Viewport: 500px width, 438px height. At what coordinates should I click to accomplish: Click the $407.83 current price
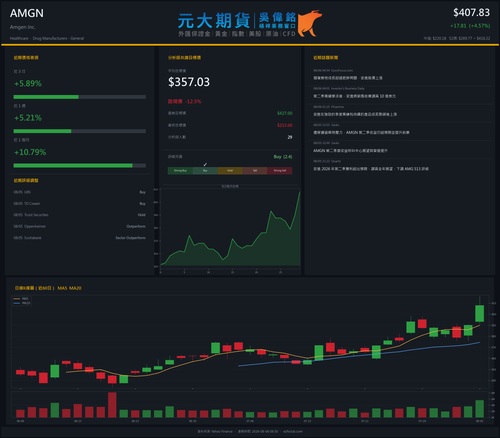coord(471,13)
